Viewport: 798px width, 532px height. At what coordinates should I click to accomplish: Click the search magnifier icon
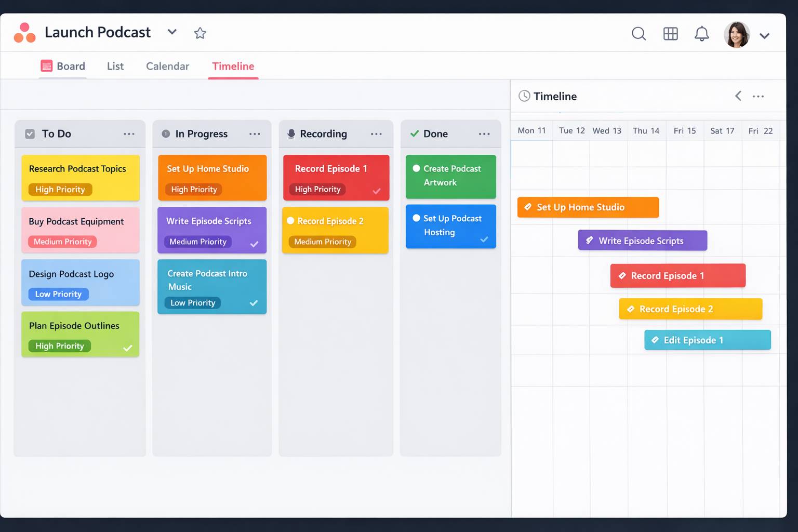click(639, 34)
